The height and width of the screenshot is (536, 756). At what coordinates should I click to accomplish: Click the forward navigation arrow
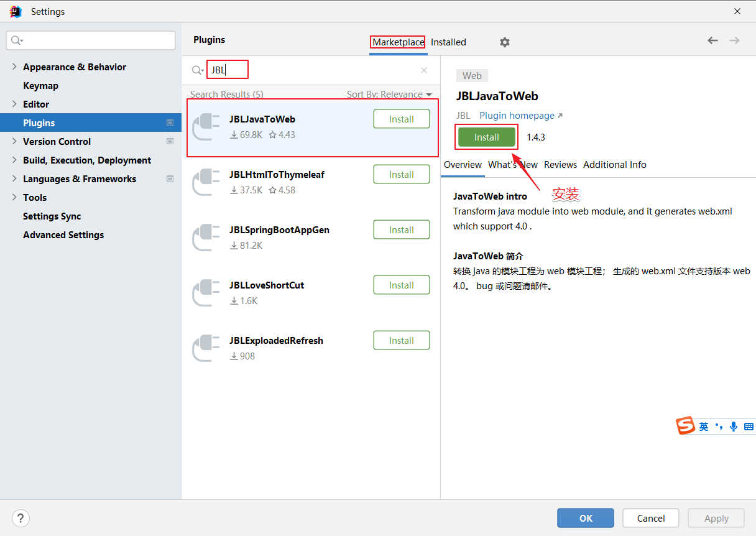pos(734,40)
